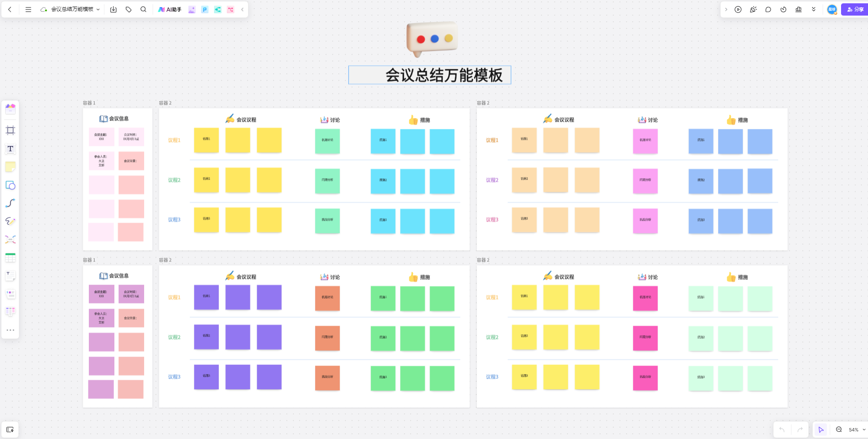Select the Text tool (T)
The image size is (868, 439).
click(x=10, y=149)
